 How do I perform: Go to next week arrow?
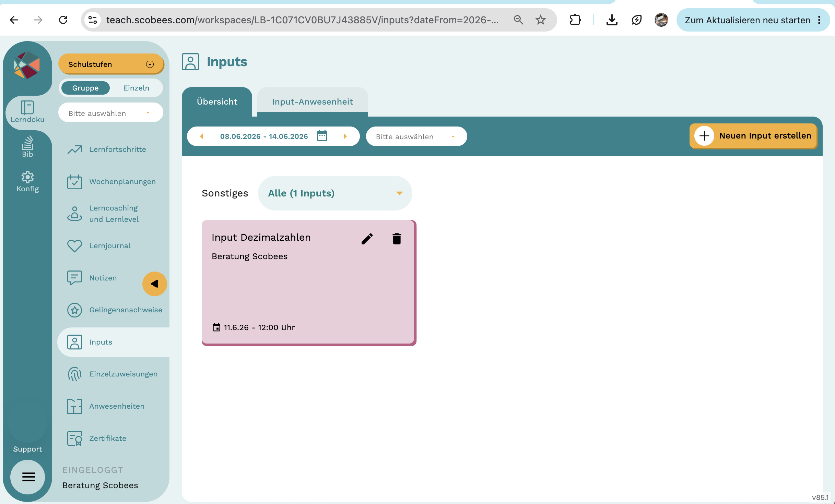click(345, 136)
